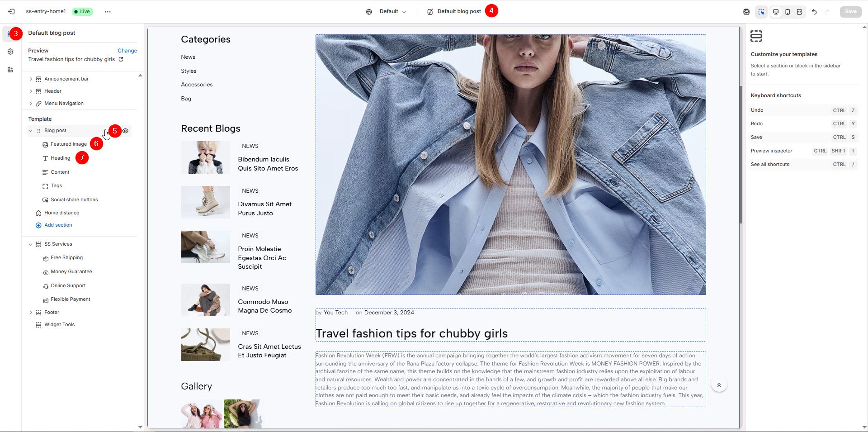Switch to fullscreen width preview
The width and height of the screenshot is (868, 432).
799,12
